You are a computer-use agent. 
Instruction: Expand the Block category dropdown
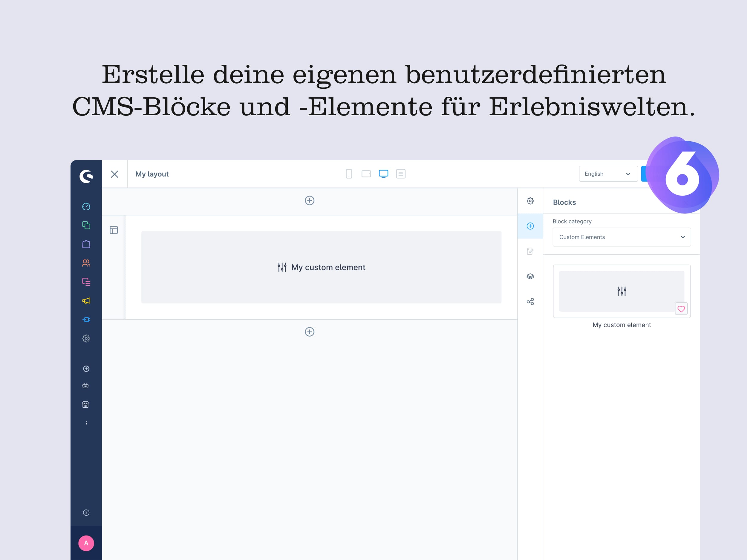[621, 237]
